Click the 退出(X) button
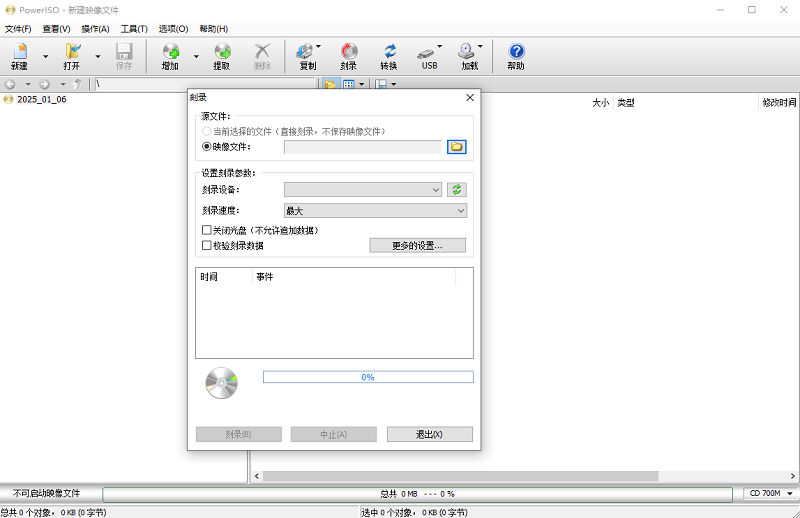The width and height of the screenshot is (800, 518). (x=429, y=434)
